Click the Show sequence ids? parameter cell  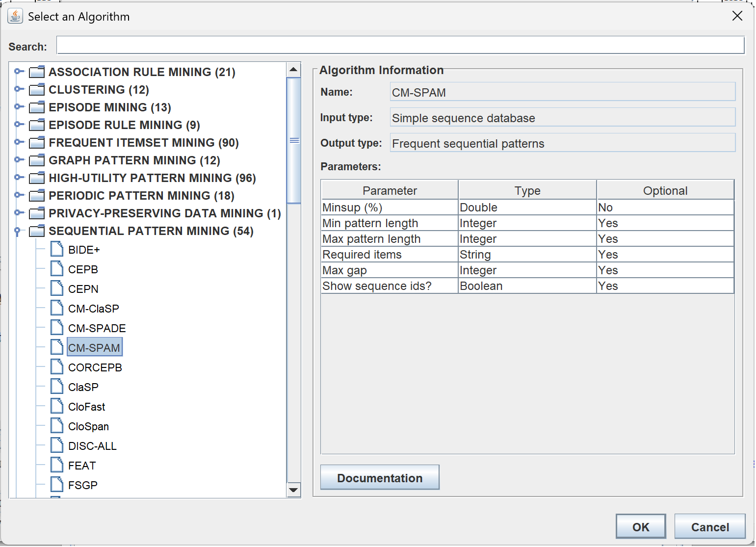[390, 286]
